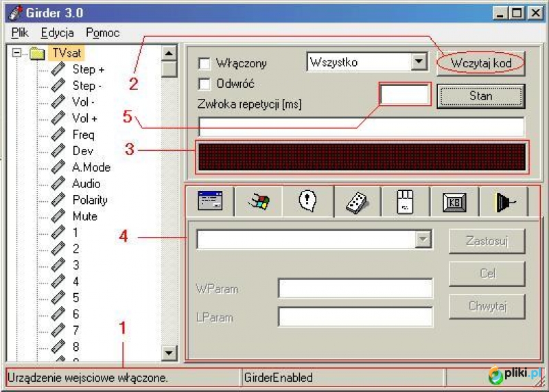Click the icon beside command 1
Viewport: 549px width, 392px height.
(58, 232)
